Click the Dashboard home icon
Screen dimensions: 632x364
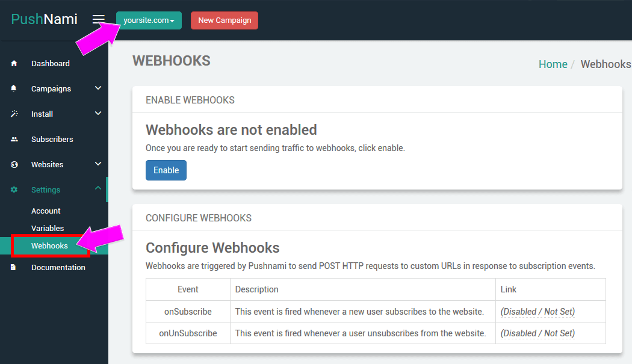[14, 64]
